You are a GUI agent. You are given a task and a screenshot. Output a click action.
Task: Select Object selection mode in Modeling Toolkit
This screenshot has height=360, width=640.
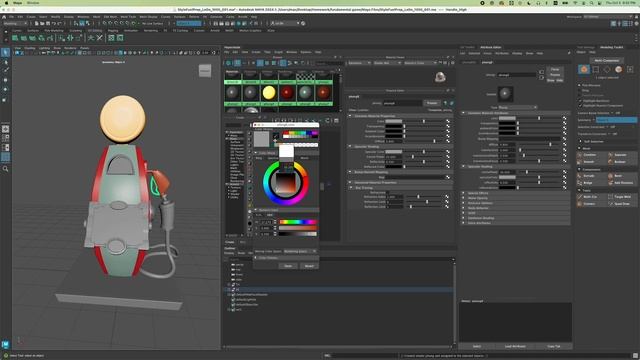[584, 69]
